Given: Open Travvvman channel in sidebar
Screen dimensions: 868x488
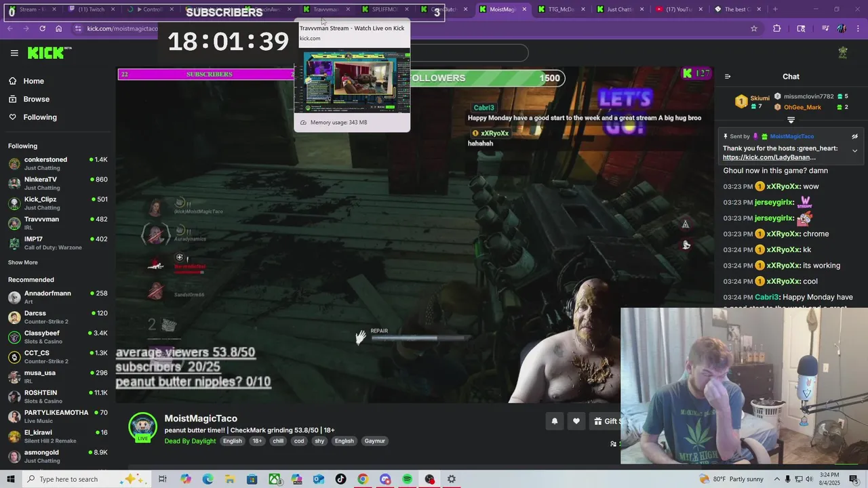Looking at the screenshot, I should (x=58, y=223).
